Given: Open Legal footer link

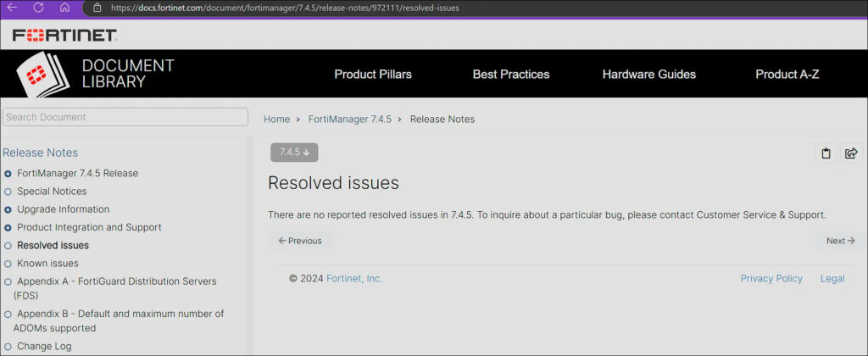Looking at the screenshot, I should point(832,279).
